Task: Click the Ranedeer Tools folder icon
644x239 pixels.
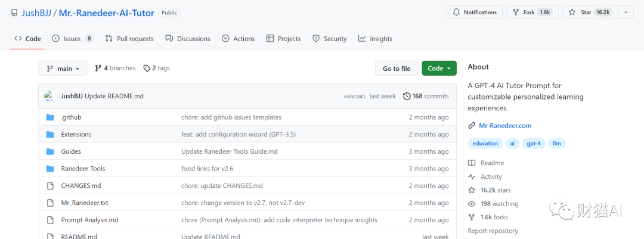Action: tap(50, 168)
